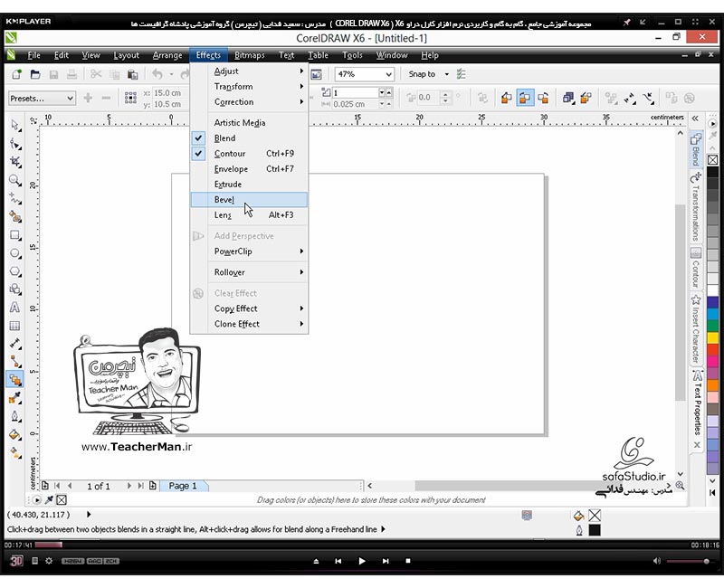Select the Blend interactive tool

pyautogui.click(x=15, y=380)
